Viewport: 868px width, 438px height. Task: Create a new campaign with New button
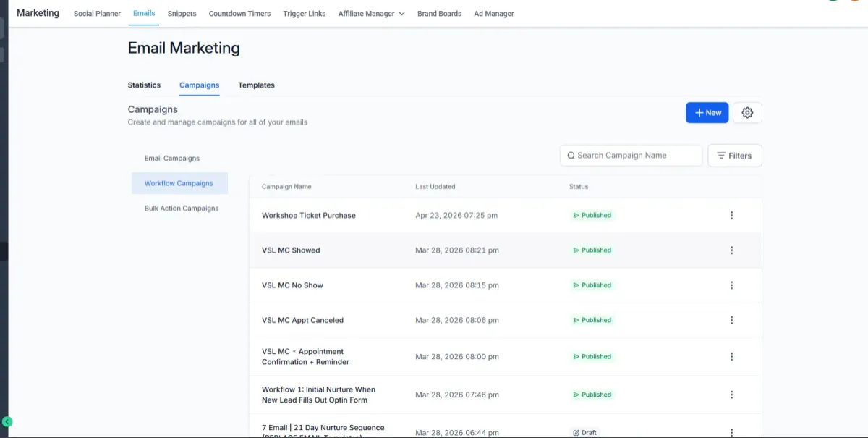coord(707,112)
